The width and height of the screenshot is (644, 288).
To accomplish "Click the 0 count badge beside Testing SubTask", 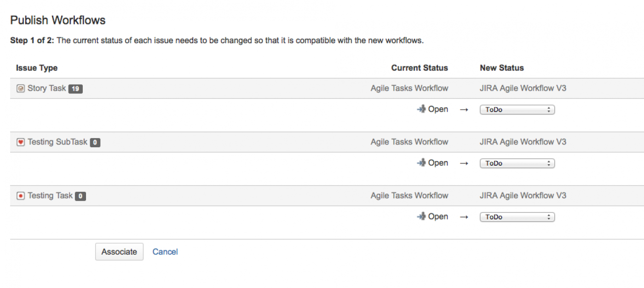I will coord(95,143).
